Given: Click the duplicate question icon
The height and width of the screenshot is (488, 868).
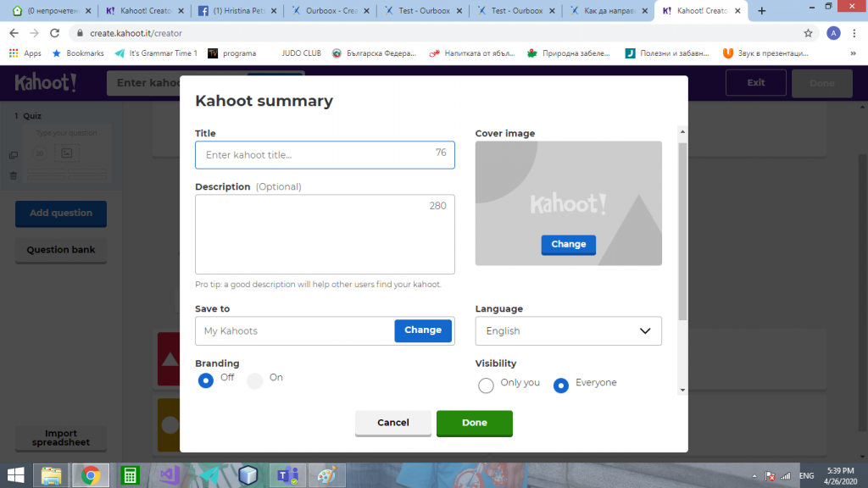Looking at the screenshot, I should pyautogui.click(x=14, y=156).
